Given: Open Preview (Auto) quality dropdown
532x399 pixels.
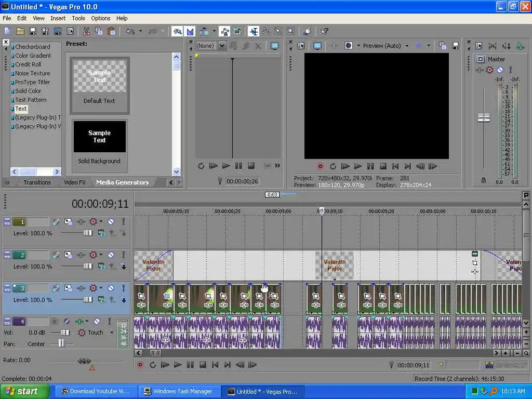Looking at the screenshot, I should coord(407,46).
